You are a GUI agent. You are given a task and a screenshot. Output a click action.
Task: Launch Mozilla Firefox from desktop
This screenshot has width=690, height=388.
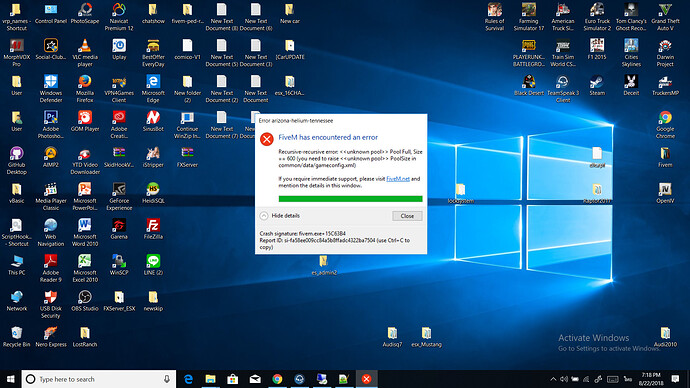pos(85,89)
